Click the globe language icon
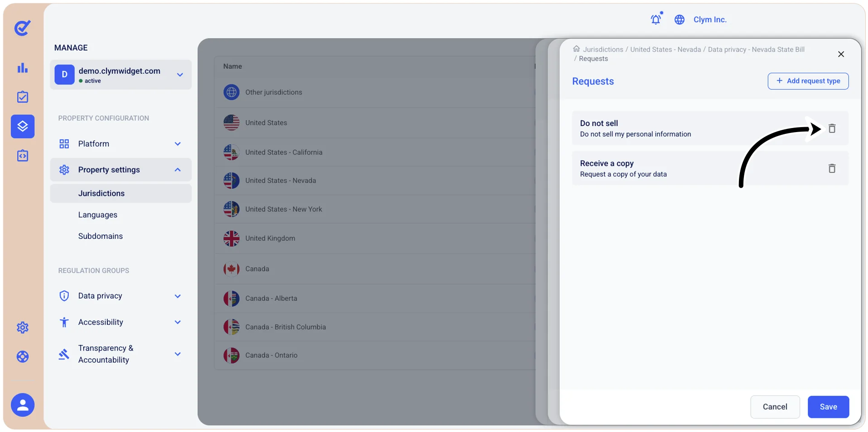This screenshot has height=432, width=868. tap(679, 19)
